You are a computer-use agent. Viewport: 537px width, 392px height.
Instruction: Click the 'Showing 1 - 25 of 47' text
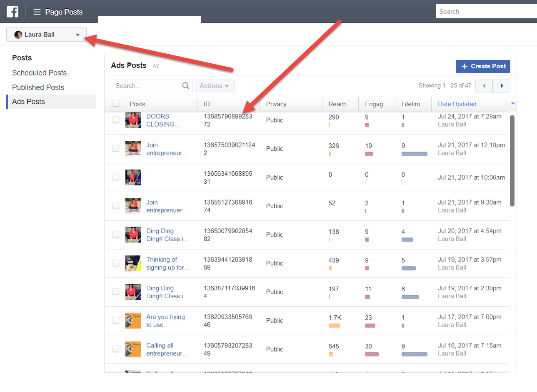click(445, 85)
